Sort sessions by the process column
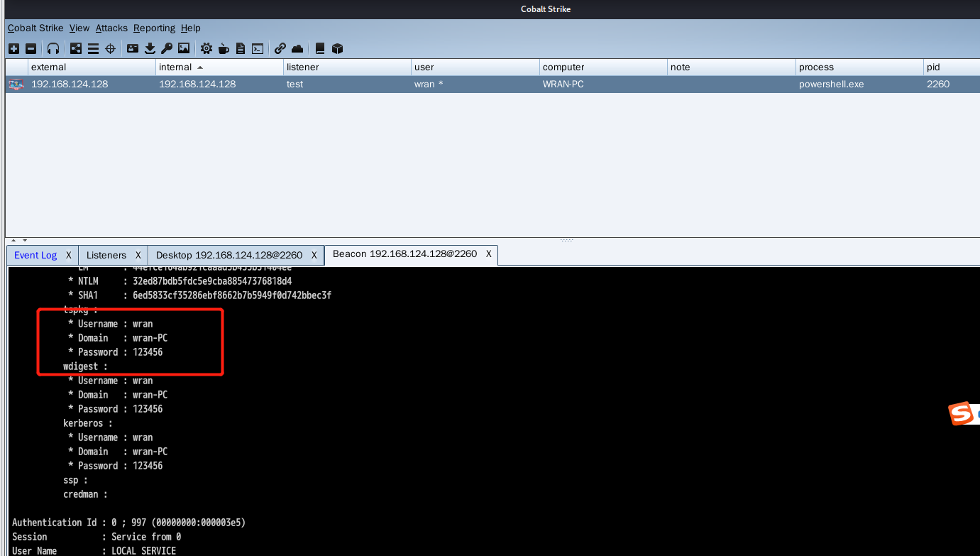The height and width of the screenshot is (556, 980). click(859, 67)
